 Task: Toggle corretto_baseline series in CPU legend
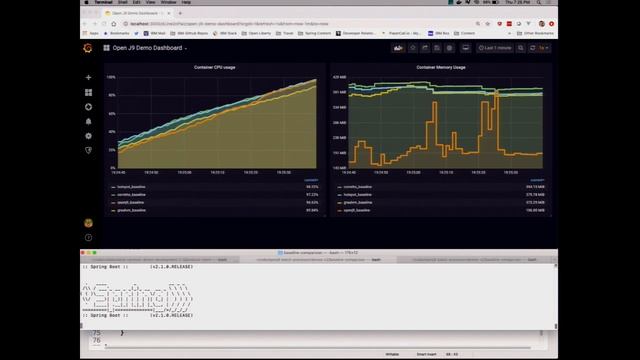click(x=131, y=195)
